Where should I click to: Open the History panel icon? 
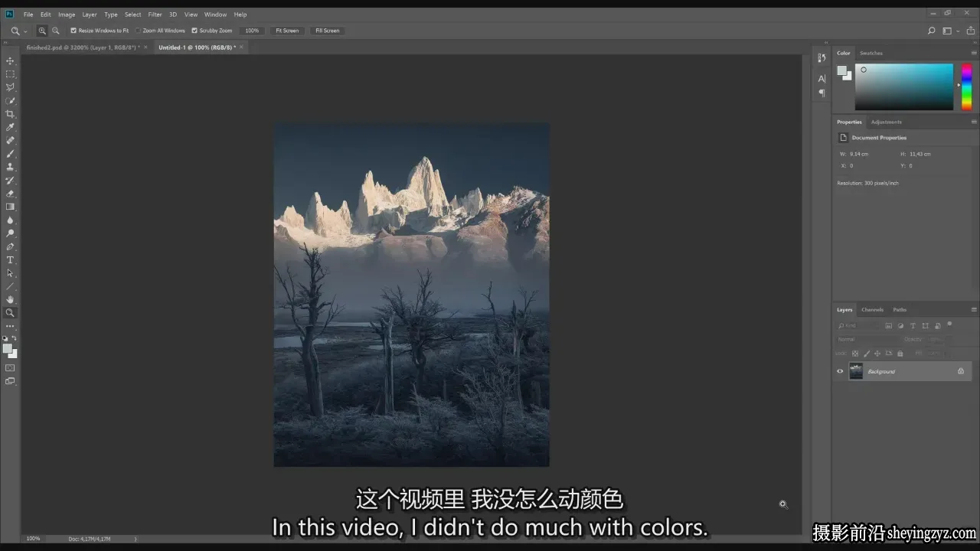(x=822, y=58)
